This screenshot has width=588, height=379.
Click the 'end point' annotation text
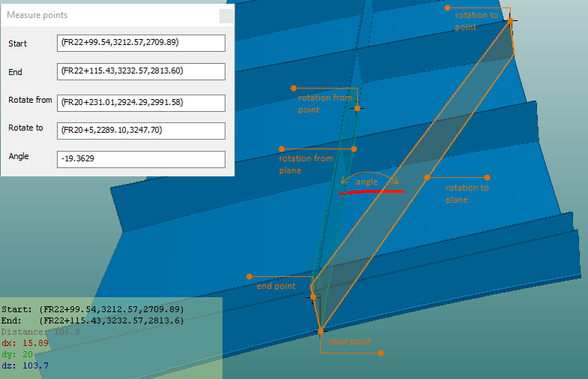[276, 286]
